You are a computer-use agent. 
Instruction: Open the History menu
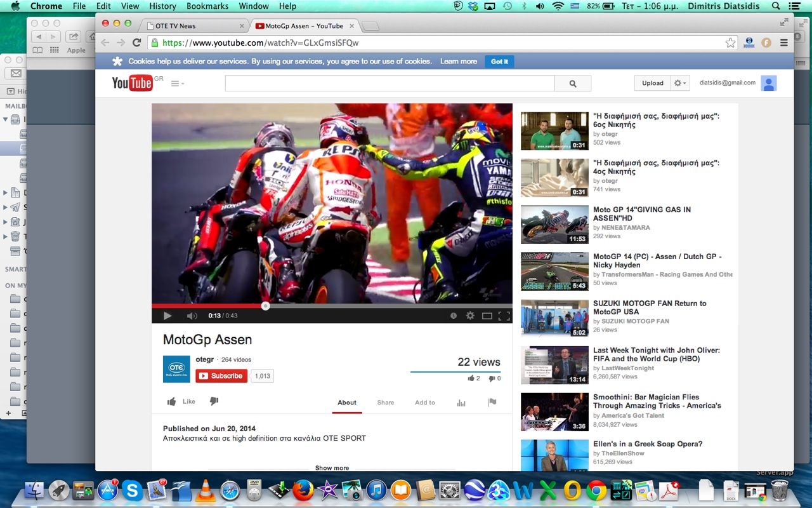162,6
